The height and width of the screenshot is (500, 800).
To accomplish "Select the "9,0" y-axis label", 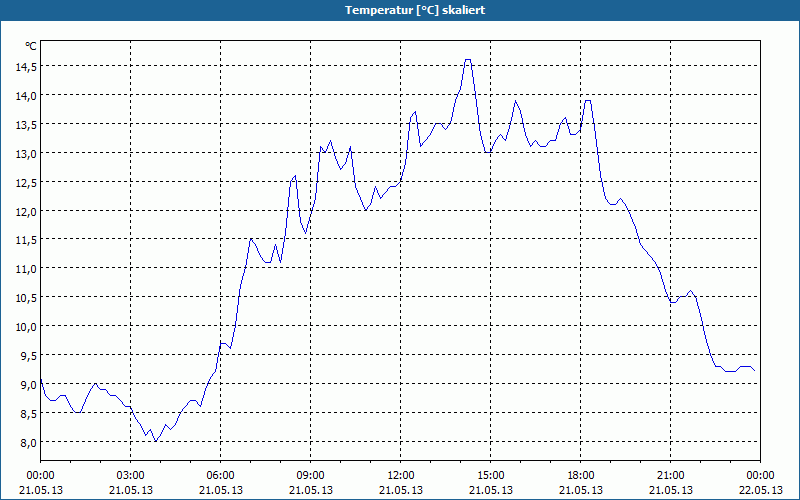I will pyautogui.click(x=28, y=384).
